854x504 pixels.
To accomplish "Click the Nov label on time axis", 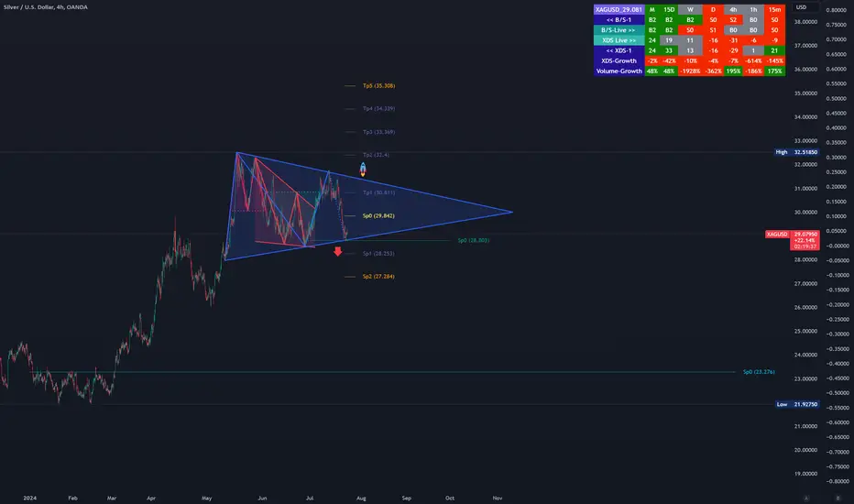I will [498, 498].
